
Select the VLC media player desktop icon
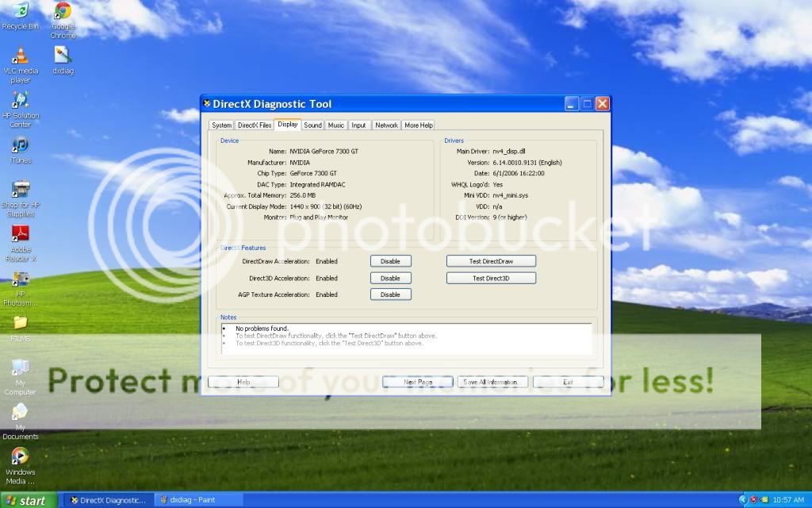tap(20, 65)
